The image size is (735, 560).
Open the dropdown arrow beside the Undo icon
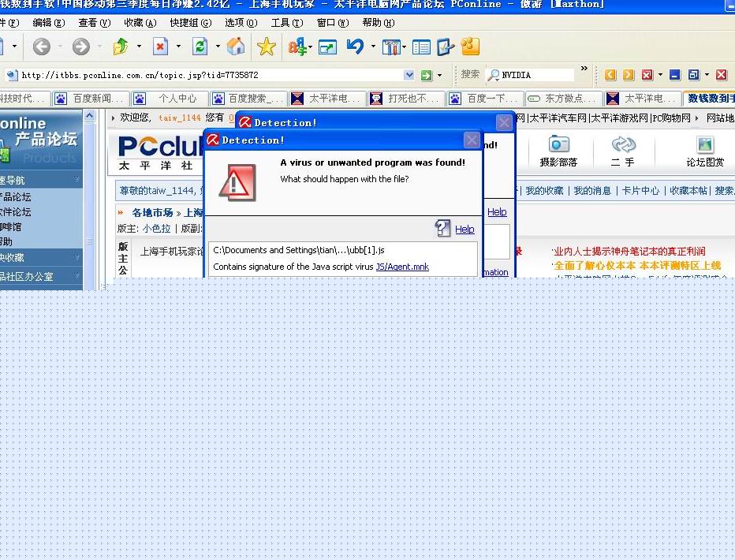[x=373, y=47]
